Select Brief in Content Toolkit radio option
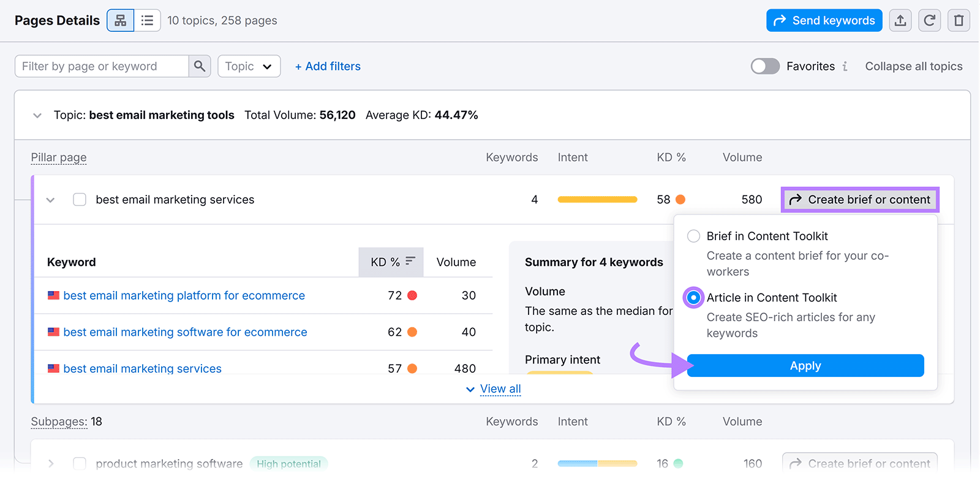This screenshot has height=478, width=980. (x=693, y=237)
